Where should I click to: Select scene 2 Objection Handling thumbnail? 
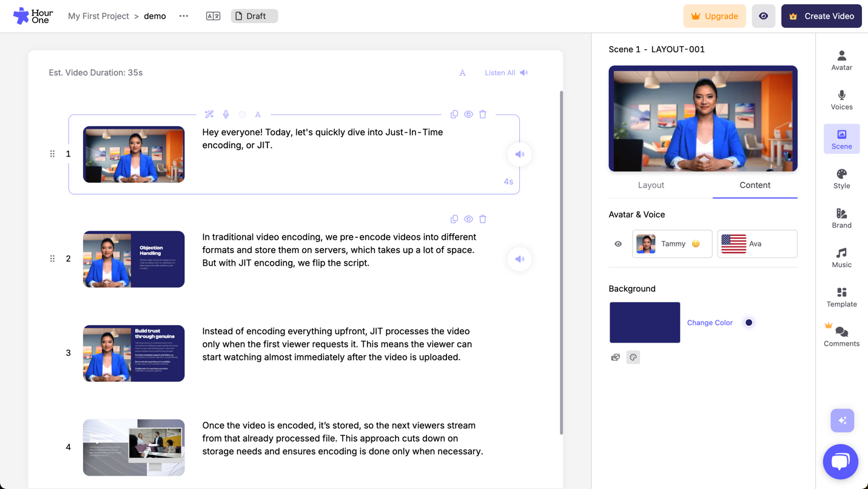pyautogui.click(x=134, y=259)
